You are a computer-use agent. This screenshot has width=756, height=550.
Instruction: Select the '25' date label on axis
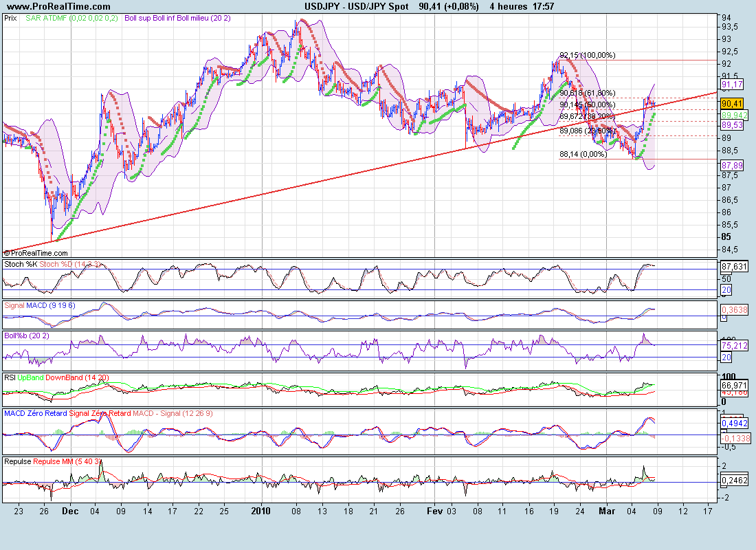(x=224, y=511)
